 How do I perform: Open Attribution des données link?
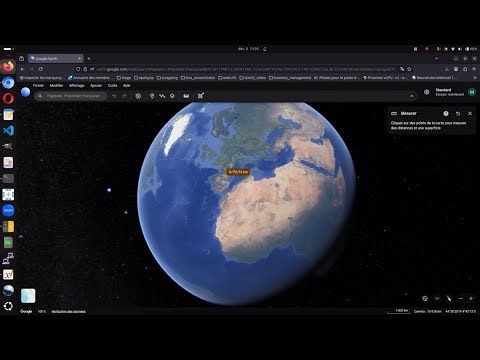pyautogui.click(x=68, y=312)
